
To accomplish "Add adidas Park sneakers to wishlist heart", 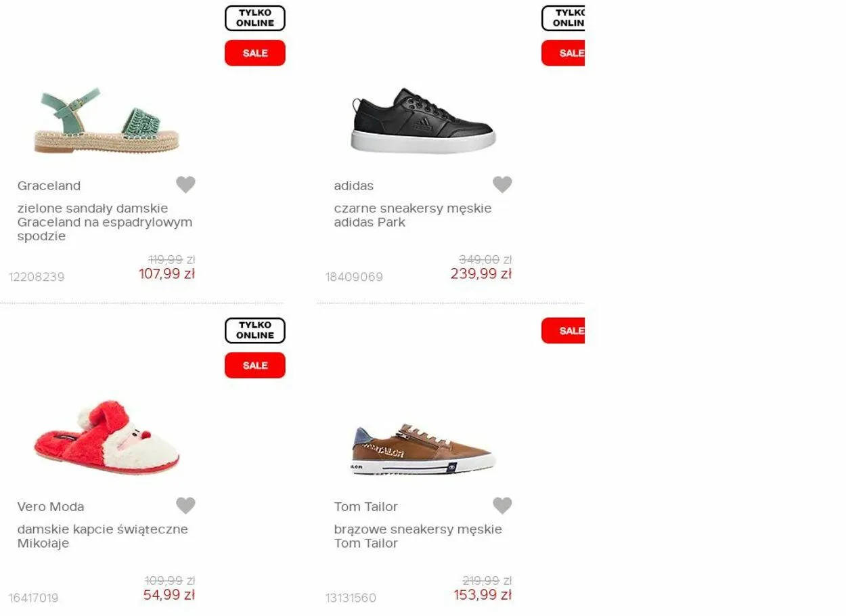I will [x=502, y=184].
